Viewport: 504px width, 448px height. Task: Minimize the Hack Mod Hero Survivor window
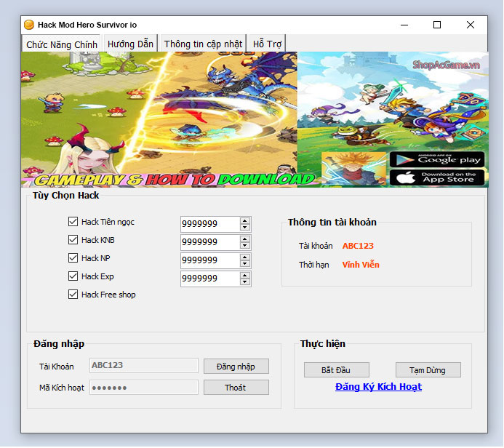click(x=404, y=25)
